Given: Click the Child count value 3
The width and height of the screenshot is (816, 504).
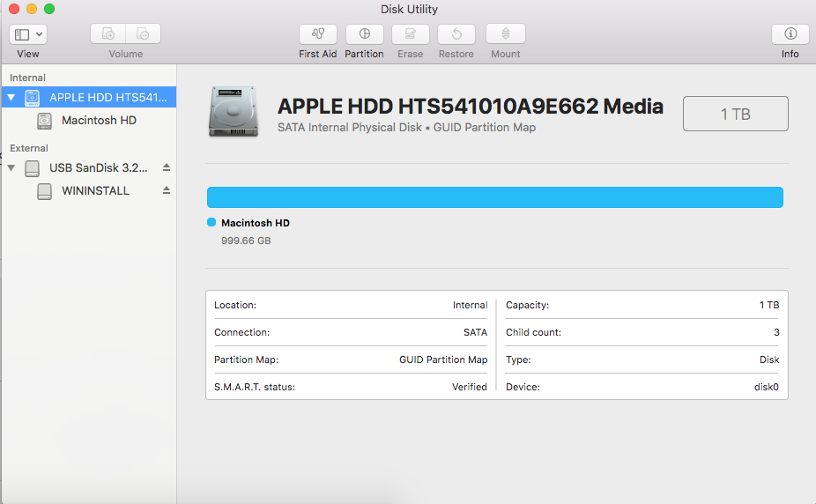Looking at the screenshot, I should (x=776, y=332).
